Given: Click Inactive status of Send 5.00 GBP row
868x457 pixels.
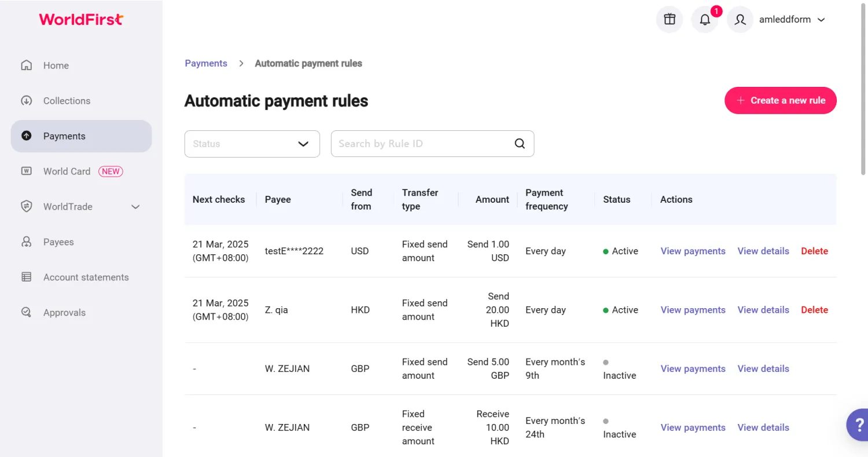Looking at the screenshot, I should point(619,369).
